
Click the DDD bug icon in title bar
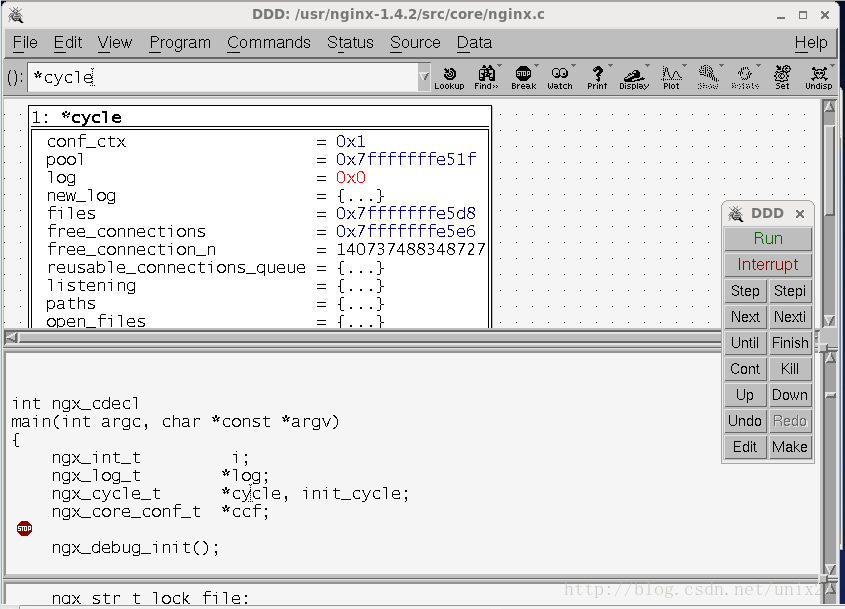(x=16, y=15)
